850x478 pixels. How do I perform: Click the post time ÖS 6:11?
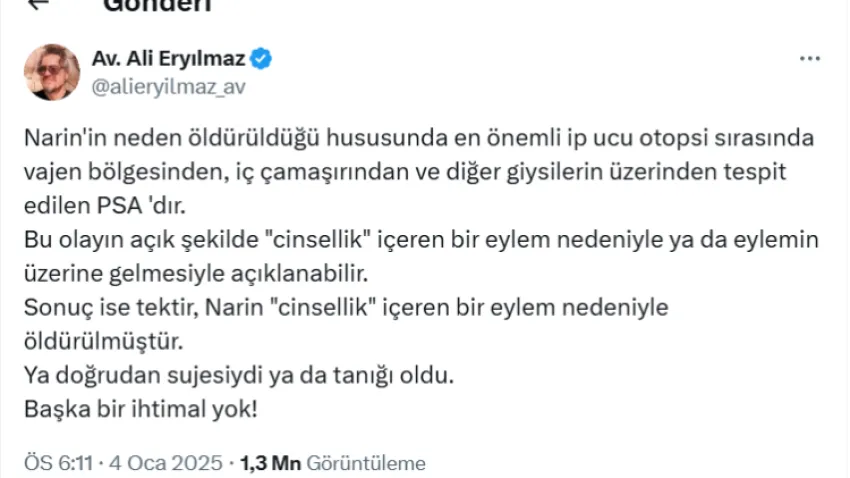coord(56,463)
